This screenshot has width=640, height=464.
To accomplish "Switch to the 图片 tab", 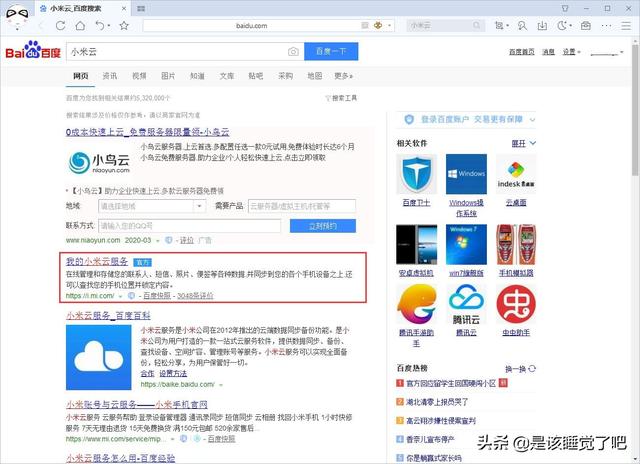I will [x=168, y=76].
